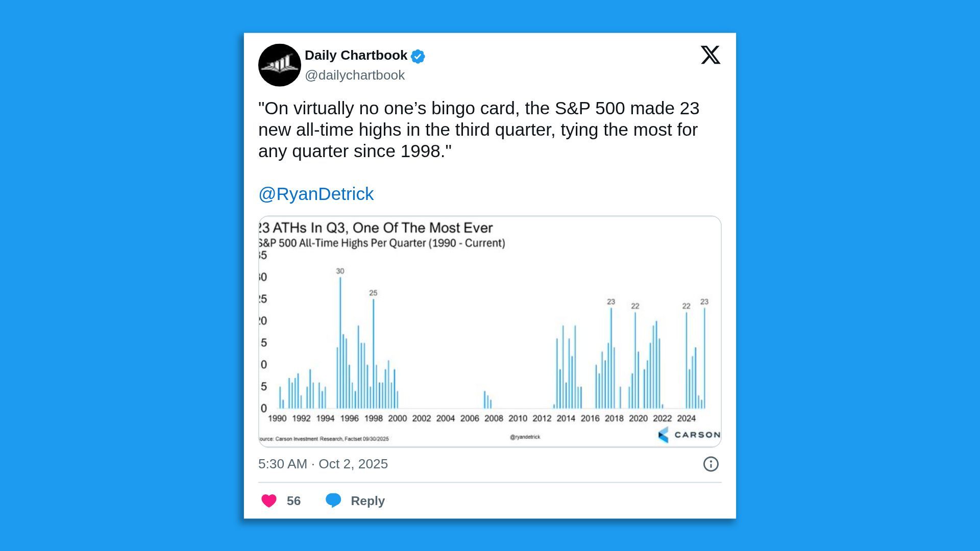Click the like count showing 56
This screenshot has height=551, width=980.
pyautogui.click(x=293, y=501)
